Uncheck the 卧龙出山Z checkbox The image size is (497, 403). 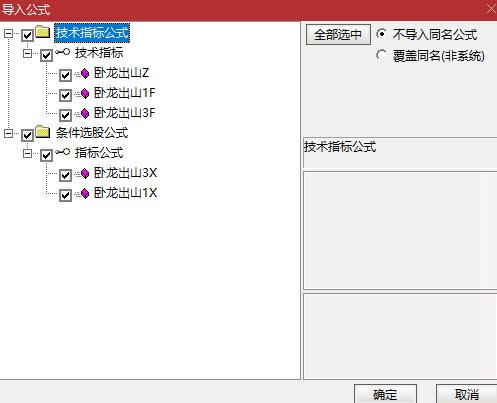click(x=65, y=75)
